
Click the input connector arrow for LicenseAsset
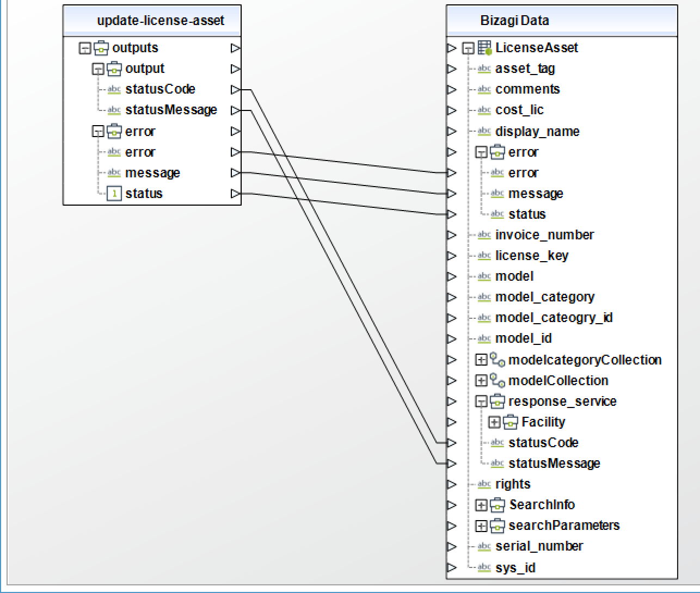(x=452, y=48)
